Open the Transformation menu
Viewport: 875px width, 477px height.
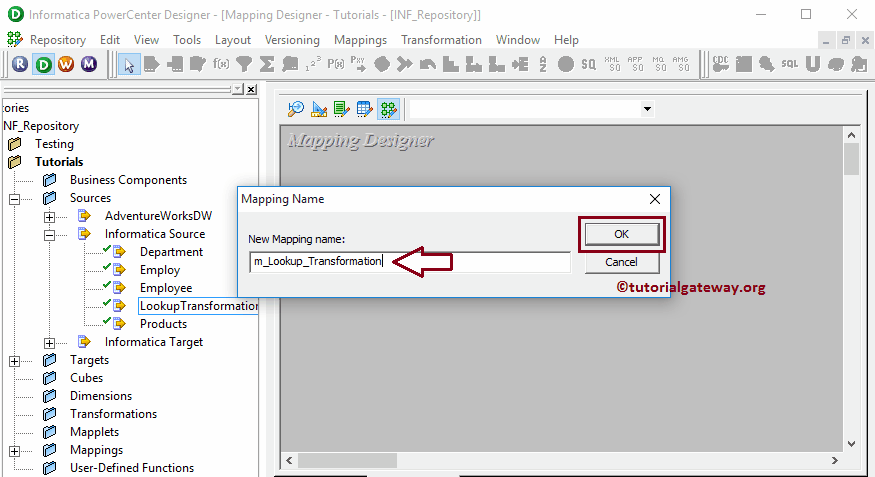pyautogui.click(x=441, y=40)
